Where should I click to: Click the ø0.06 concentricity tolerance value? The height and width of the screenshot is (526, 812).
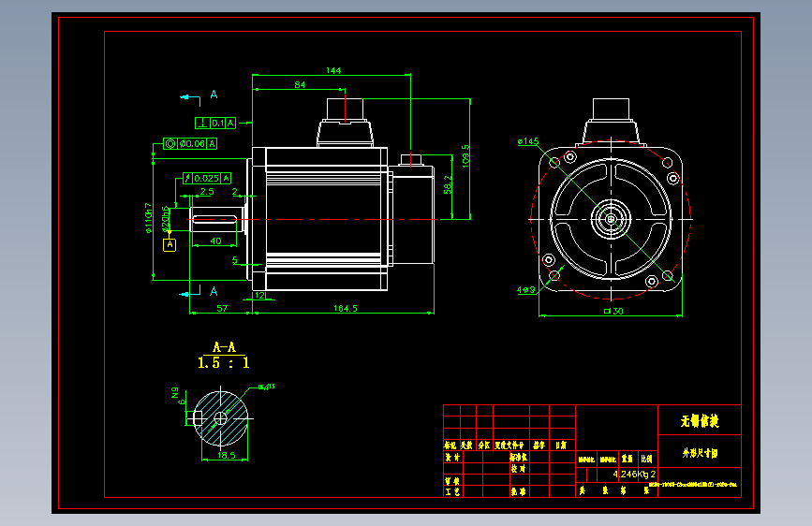pos(193,143)
